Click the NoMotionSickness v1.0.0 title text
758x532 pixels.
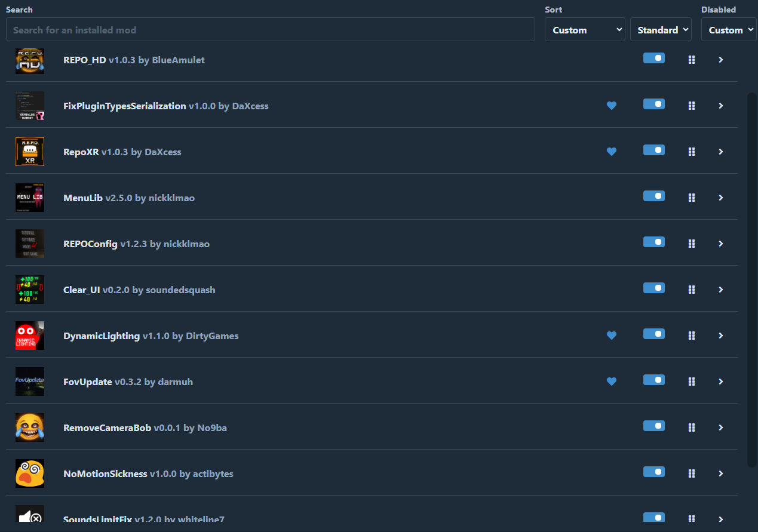(120, 474)
